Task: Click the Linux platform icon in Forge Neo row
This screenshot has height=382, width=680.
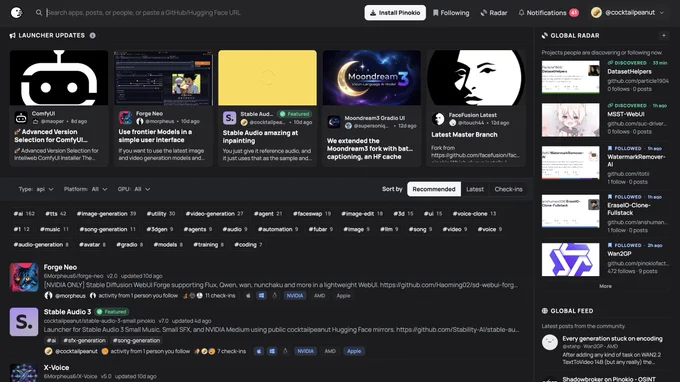Action: 275,296
